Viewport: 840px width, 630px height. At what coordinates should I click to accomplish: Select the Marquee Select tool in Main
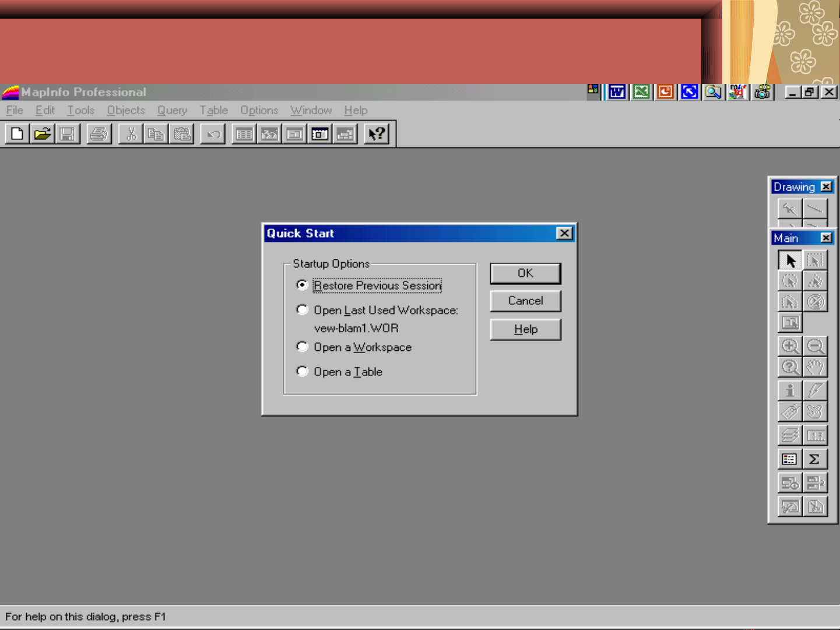pyautogui.click(x=815, y=261)
